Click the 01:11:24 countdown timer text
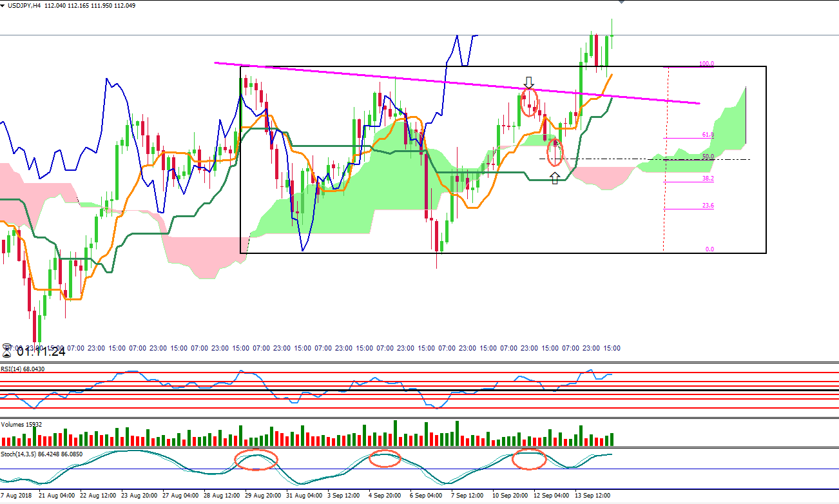 [41, 351]
